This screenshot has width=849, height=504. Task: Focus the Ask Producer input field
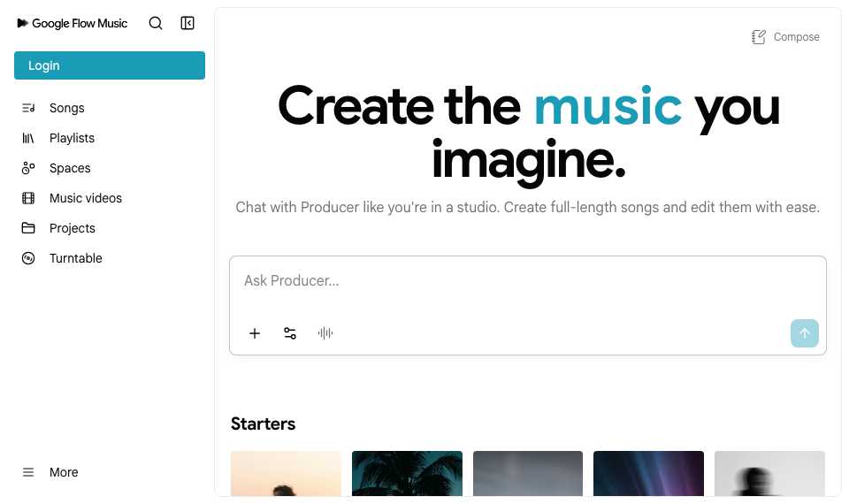pos(527,281)
